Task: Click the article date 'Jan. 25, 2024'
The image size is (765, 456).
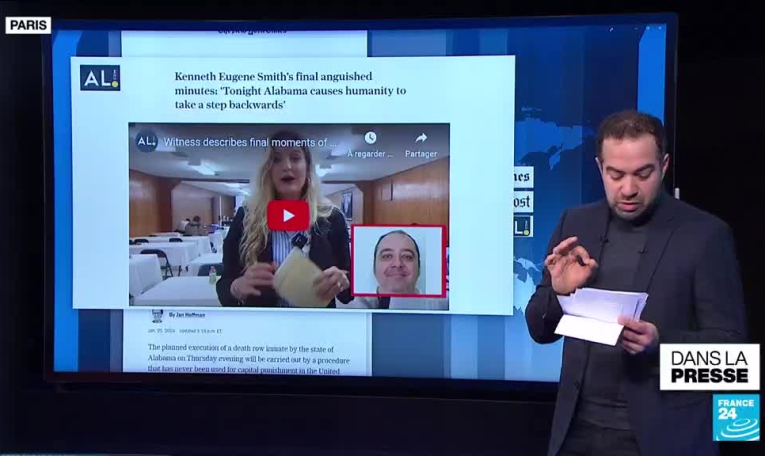Action: (x=161, y=331)
